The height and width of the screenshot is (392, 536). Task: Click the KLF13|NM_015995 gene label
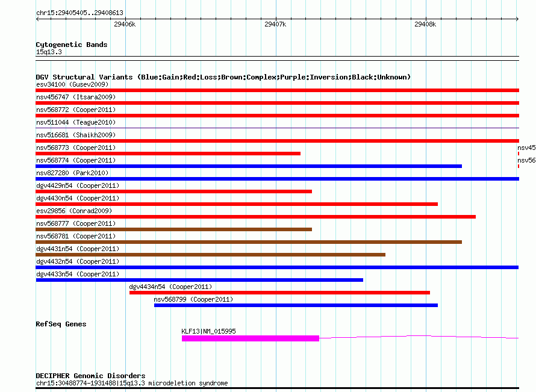[208, 331]
